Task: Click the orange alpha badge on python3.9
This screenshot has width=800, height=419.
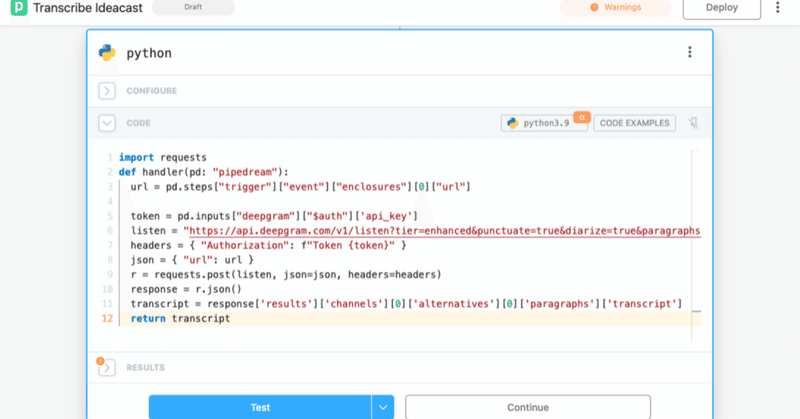Action: pyautogui.click(x=582, y=117)
